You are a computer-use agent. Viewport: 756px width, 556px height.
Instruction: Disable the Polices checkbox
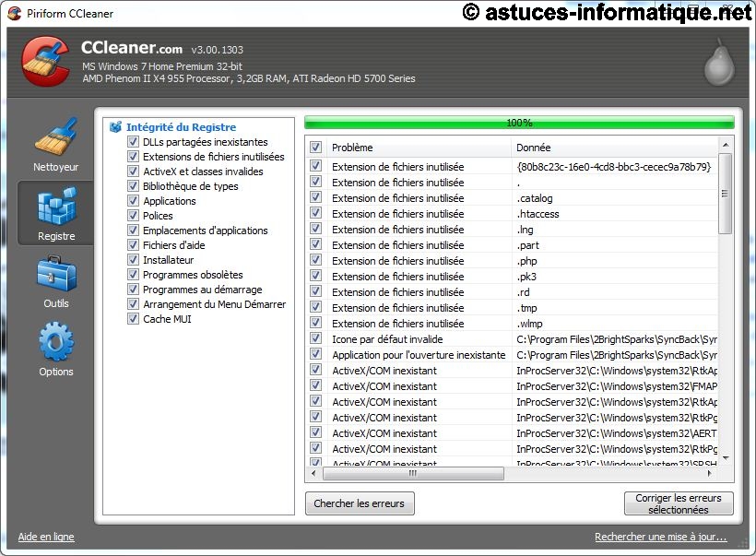click(x=133, y=216)
